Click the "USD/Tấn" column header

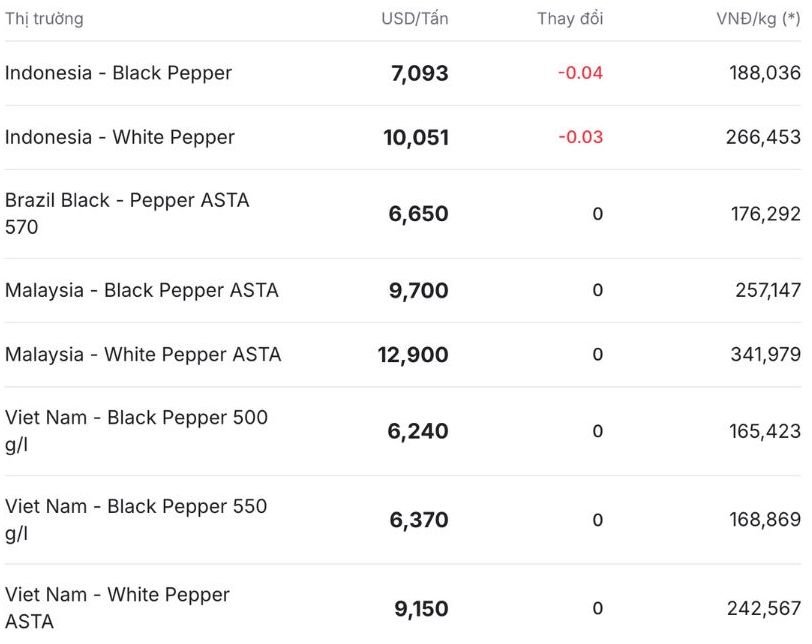[414, 19]
